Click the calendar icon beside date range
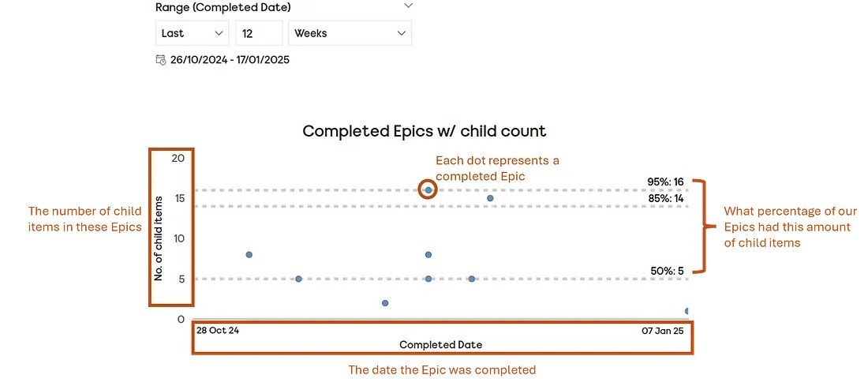The width and height of the screenshot is (868, 386). point(160,60)
